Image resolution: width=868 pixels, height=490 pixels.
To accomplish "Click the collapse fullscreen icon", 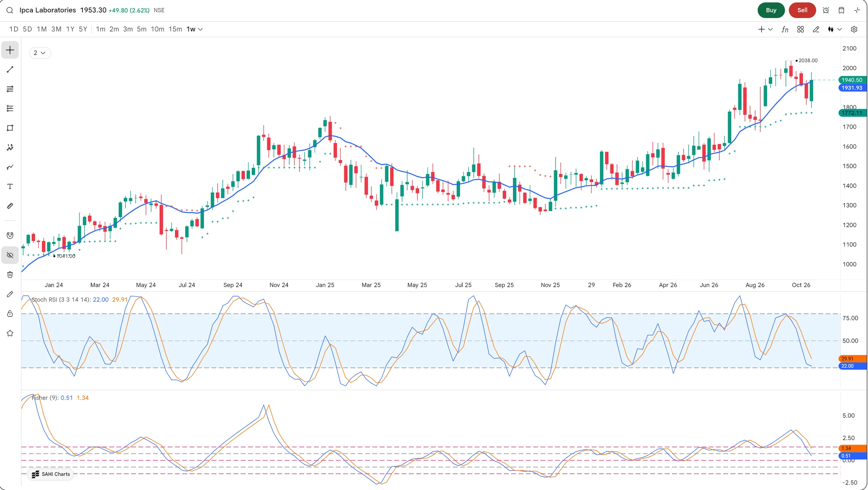I will click(857, 10).
